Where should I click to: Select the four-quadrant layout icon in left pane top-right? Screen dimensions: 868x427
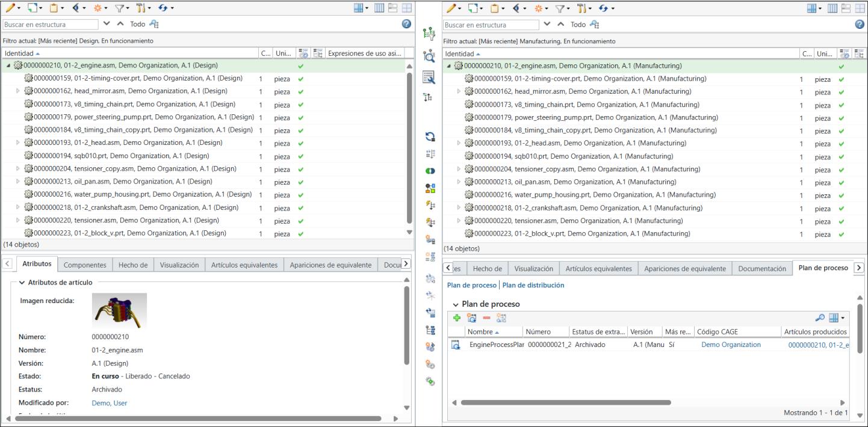pyautogui.click(x=406, y=8)
